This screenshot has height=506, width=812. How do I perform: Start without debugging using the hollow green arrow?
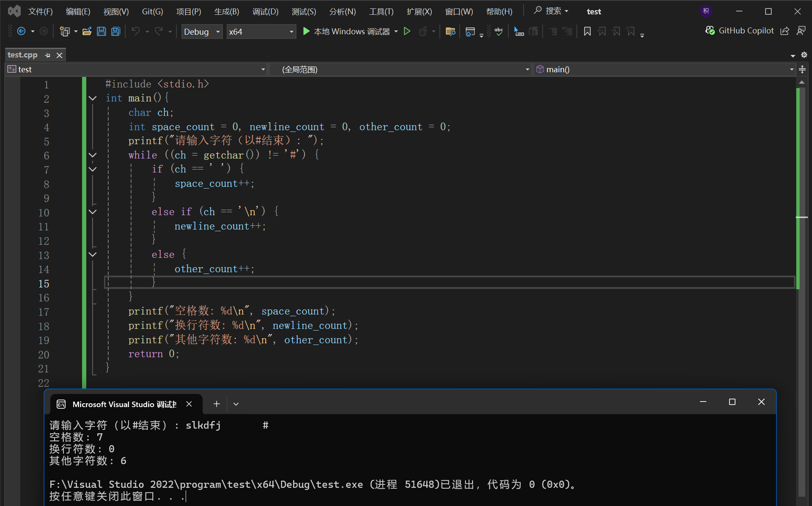[407, 31]
